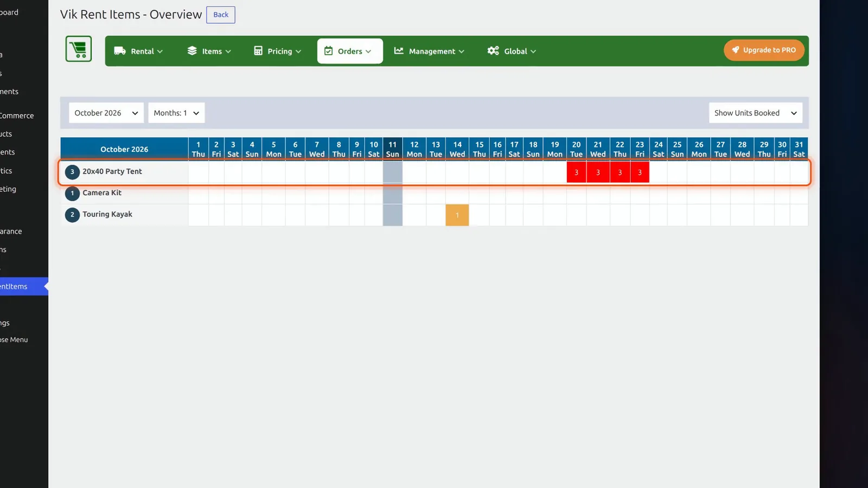This screenshot has width=868, height=488.
Task: Expand the Rental menu chevron
Action: click(x=160, y=52)
